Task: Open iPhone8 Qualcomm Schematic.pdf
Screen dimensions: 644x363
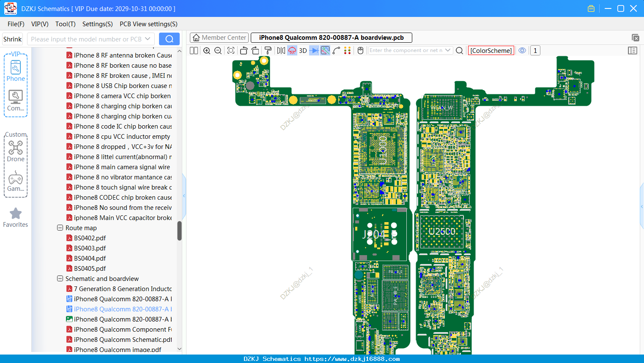Action: point(119,339)
